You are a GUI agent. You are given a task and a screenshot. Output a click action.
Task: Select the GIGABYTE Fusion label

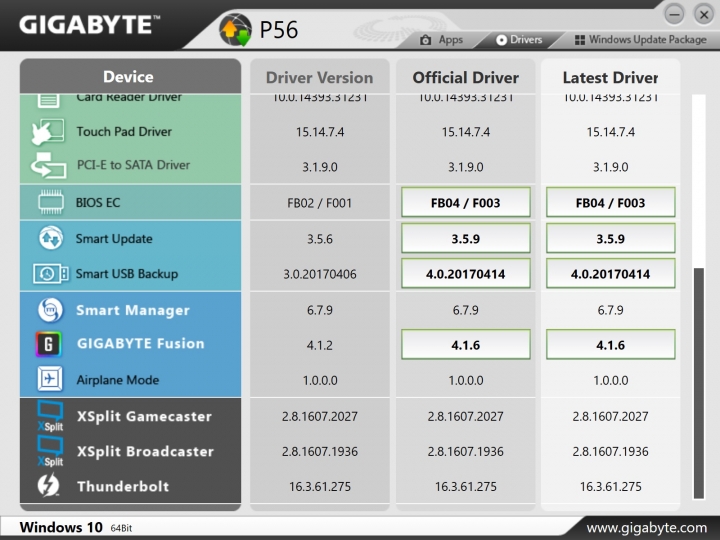point(141,343)
